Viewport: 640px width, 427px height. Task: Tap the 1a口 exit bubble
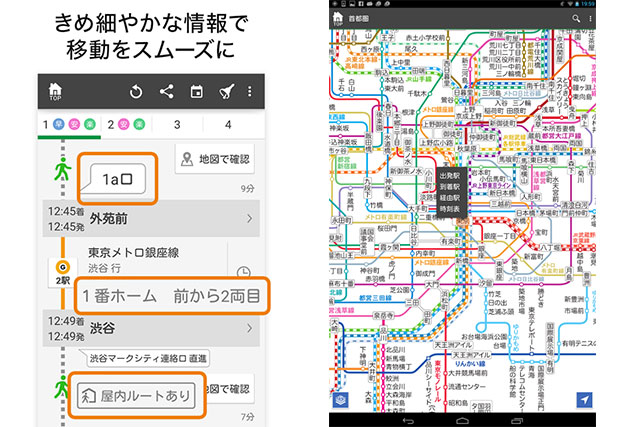pos(117,179)
